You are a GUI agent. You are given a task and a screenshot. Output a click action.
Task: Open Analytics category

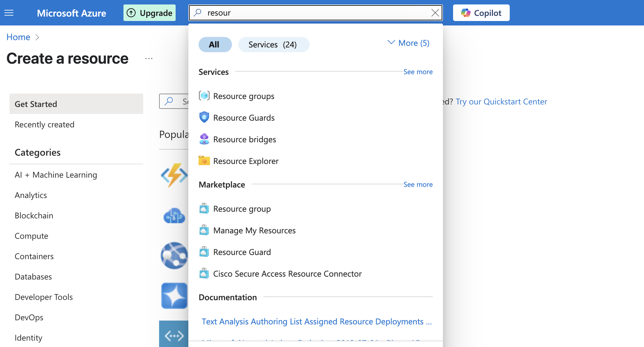[x=31, y=195]
